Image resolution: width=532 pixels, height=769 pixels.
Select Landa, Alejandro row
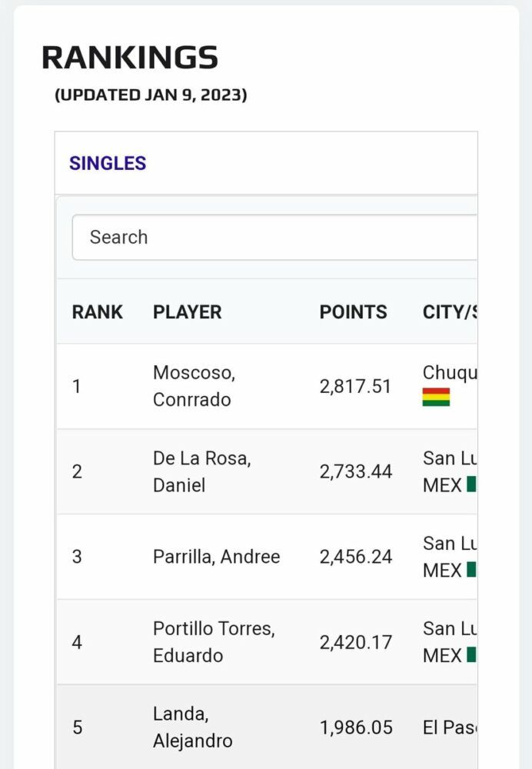(192, 727)
